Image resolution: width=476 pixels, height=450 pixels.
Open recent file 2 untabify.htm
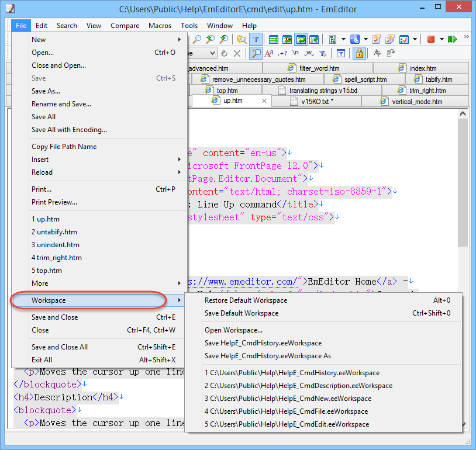tap(99, 232)
